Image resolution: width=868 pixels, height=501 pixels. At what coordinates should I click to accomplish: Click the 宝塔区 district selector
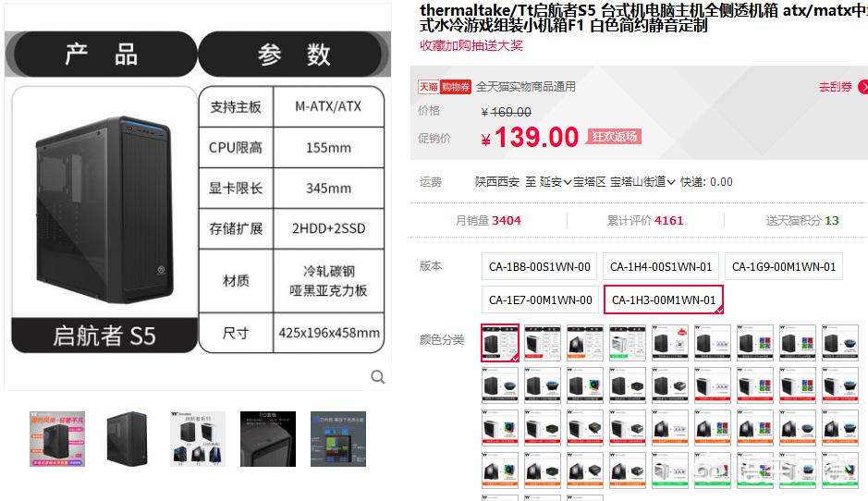(590, 181)
